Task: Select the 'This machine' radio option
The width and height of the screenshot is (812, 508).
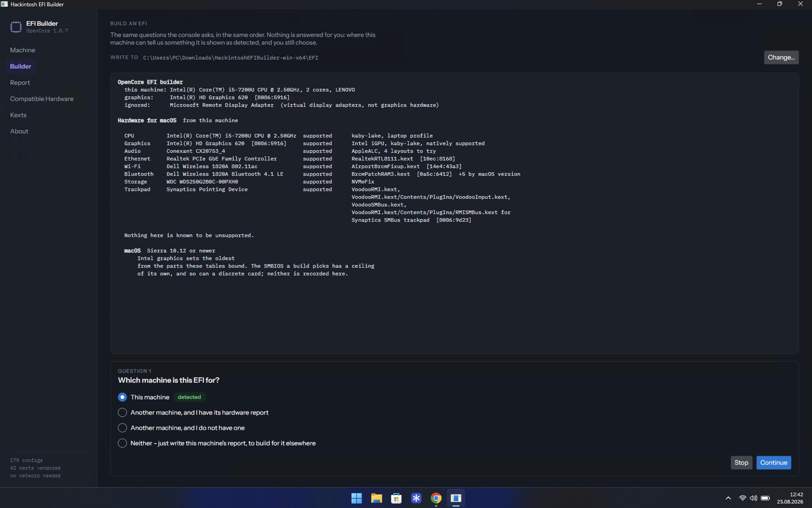Action: pyautogui.click(x=122, y=397)
